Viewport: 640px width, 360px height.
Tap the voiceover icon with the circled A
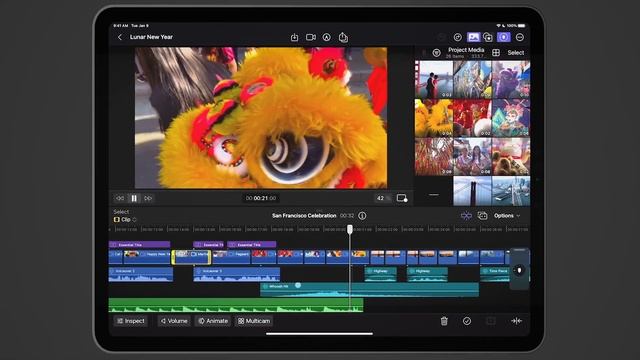pos(327,37)
